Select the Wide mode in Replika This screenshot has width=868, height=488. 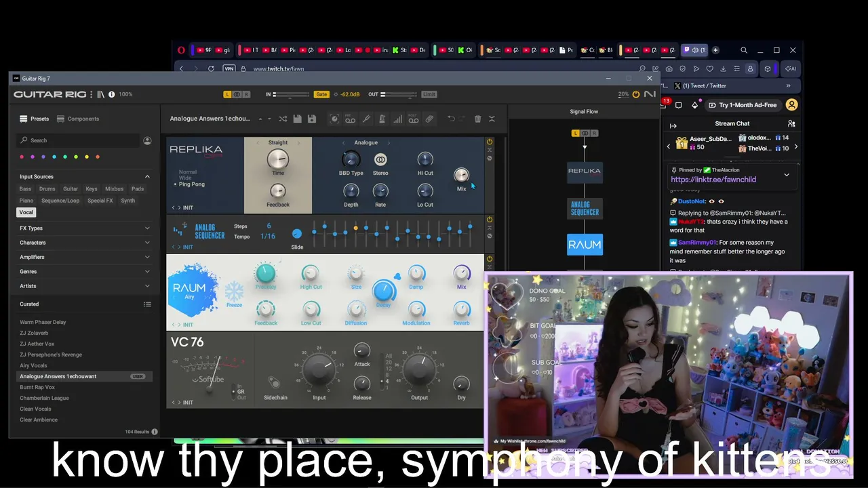186,178
